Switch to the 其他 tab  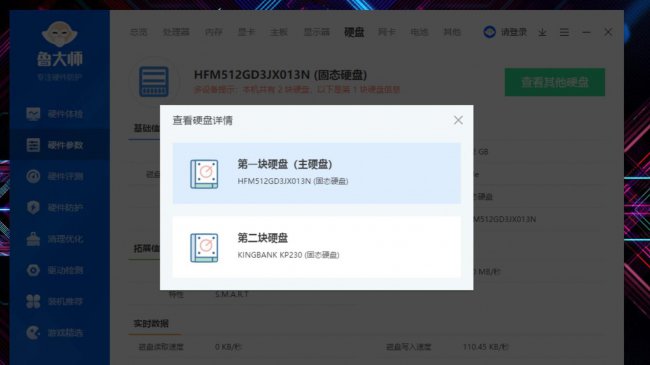click(452, 32)
